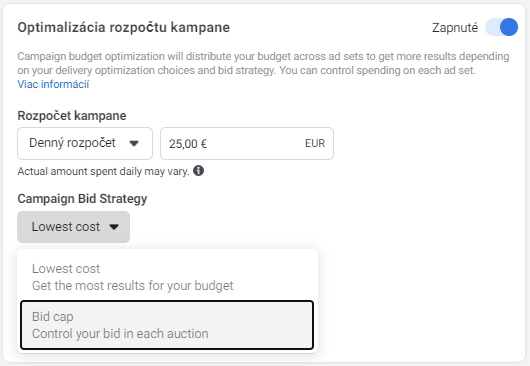Choose the Bid cap strategy option
Image resolution: width=530 pixels, height=366 pixels.
click(x=167, y=325)
